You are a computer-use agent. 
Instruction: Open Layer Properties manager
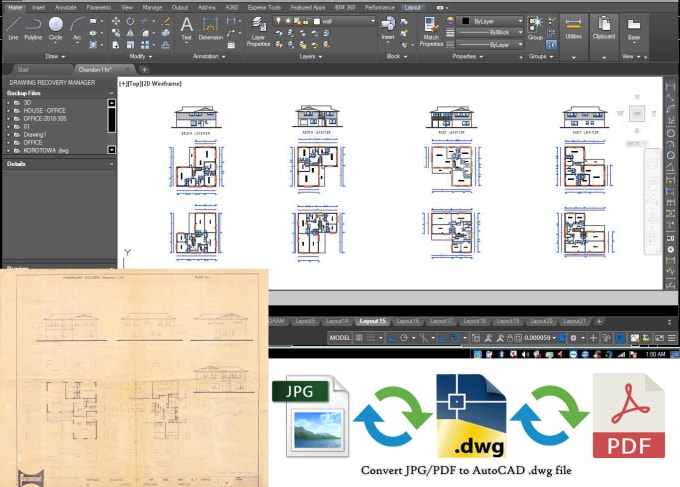point(258,31)
